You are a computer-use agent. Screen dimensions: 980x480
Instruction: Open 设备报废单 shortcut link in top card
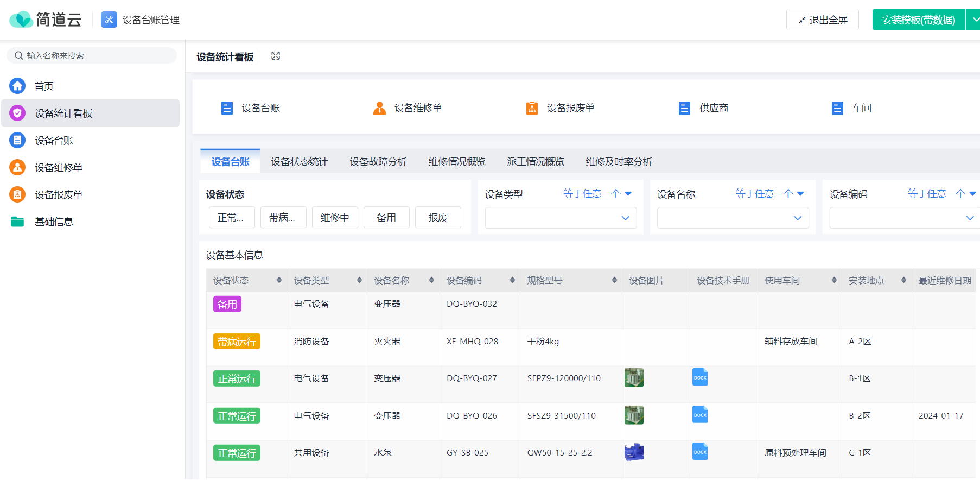pyautogui.click(x=571, y=108)
